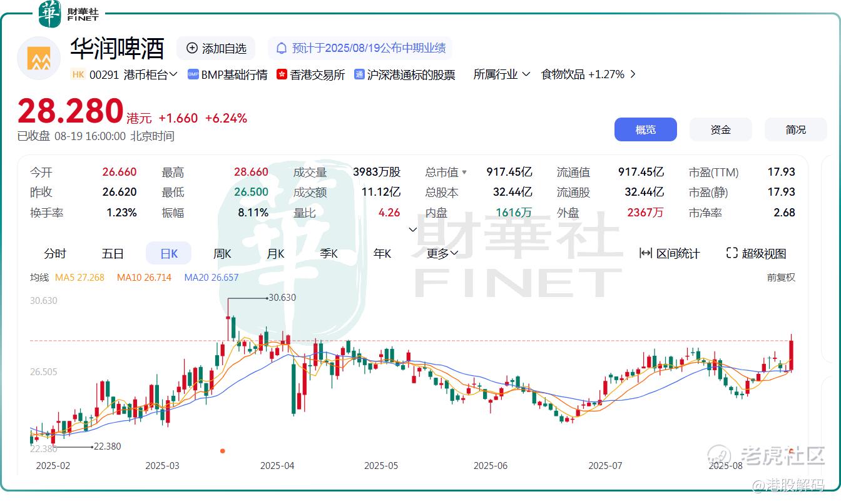Open the 沪深港通标的股票 link
The width and height of the screenshot is (841, 504).
(x=404, y=74)
